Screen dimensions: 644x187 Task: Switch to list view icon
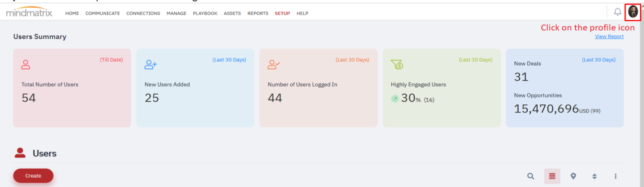552,176
